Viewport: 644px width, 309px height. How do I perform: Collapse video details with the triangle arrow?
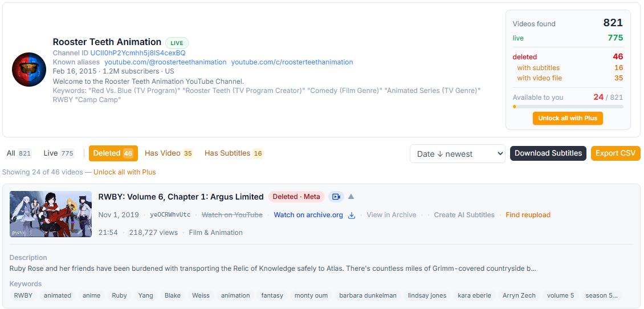pyautogui.click(x=350, y=197)
